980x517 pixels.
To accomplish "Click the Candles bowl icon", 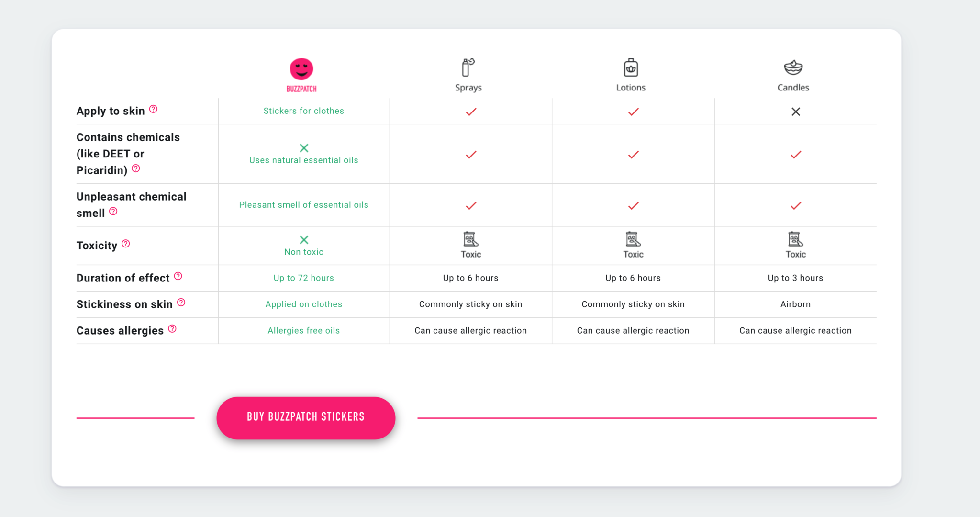I will [x=793, y=67].
